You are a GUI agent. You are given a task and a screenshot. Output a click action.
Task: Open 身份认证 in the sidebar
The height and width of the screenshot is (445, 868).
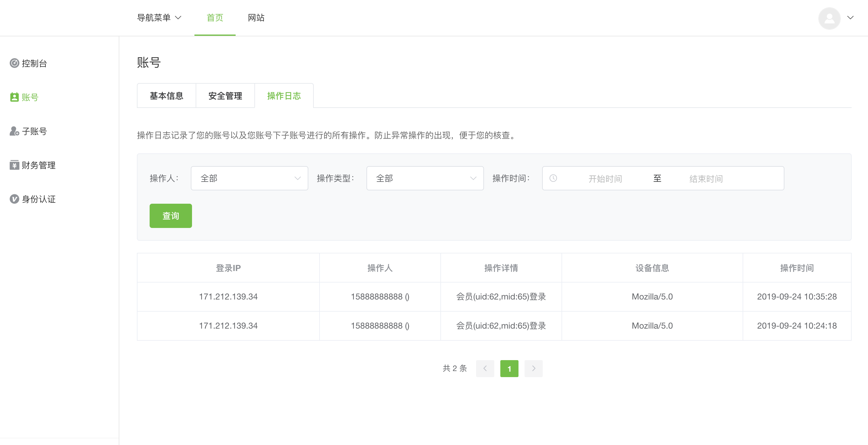coord(39,199)
